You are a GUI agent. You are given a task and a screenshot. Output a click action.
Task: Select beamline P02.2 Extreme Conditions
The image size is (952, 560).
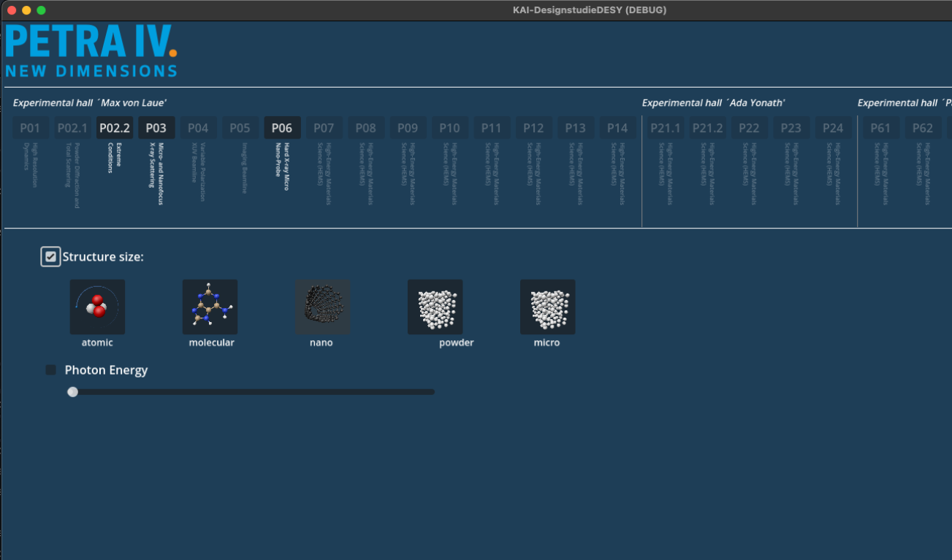(115, 128)
